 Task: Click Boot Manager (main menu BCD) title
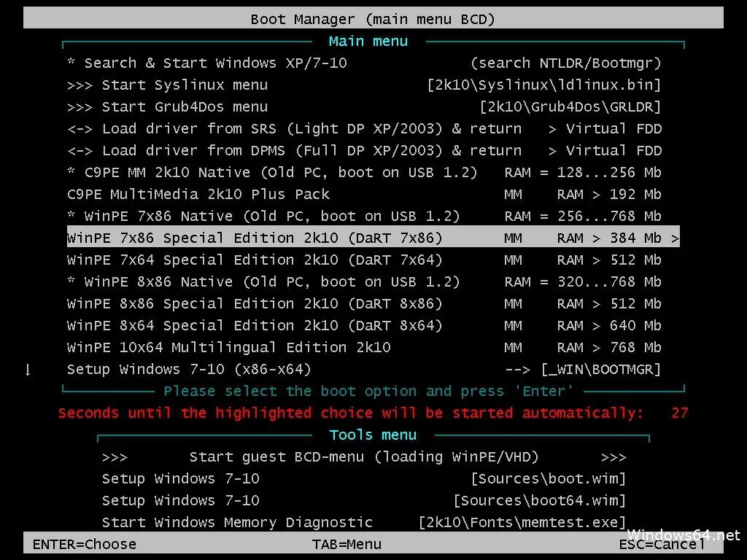373,20
